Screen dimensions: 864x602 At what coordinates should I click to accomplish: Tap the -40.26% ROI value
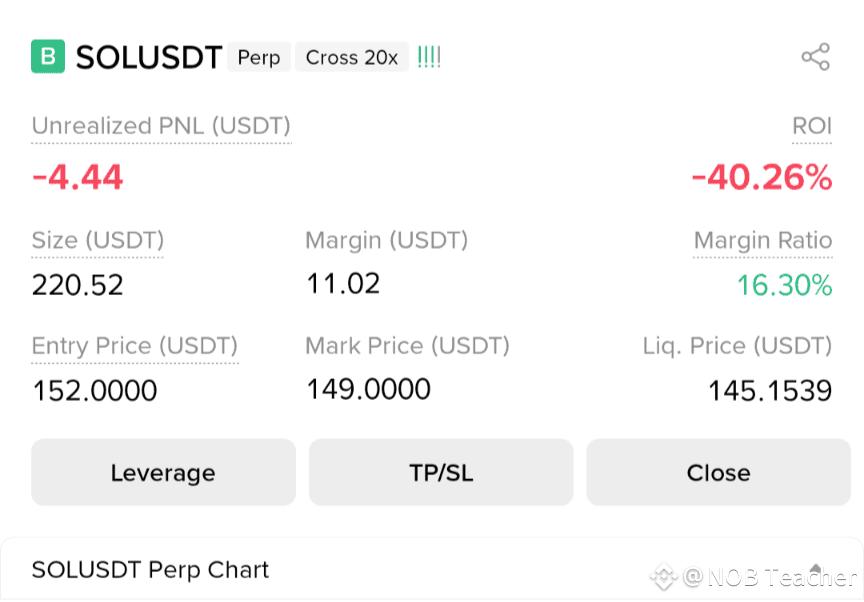click(x=762, y=177)
